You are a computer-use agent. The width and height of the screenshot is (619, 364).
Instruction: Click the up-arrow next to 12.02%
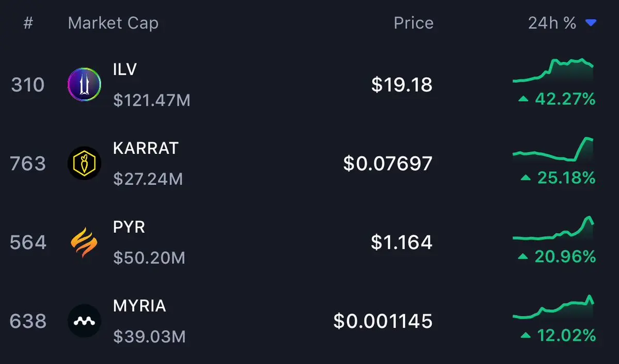point(526,336)
